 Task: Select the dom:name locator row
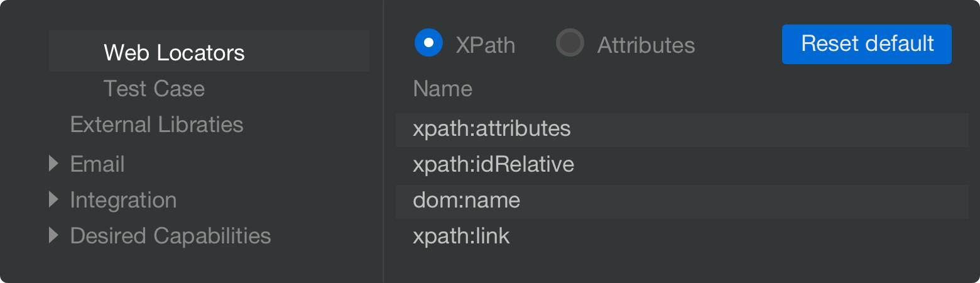tap(682, 201)
